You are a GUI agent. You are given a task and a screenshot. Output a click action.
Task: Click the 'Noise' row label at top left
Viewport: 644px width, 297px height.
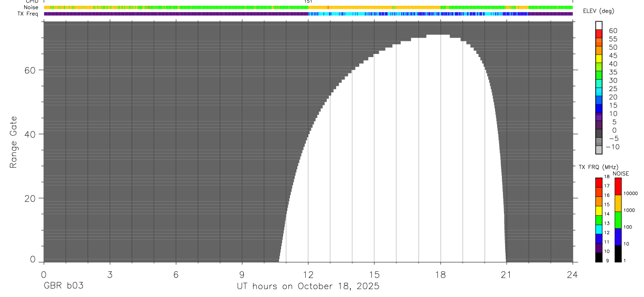tap(31, 7)
